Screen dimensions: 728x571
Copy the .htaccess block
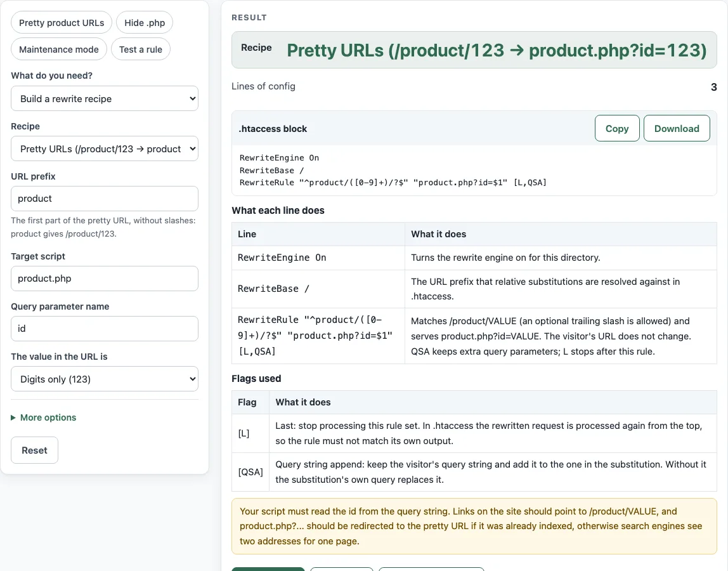point(617,128)
